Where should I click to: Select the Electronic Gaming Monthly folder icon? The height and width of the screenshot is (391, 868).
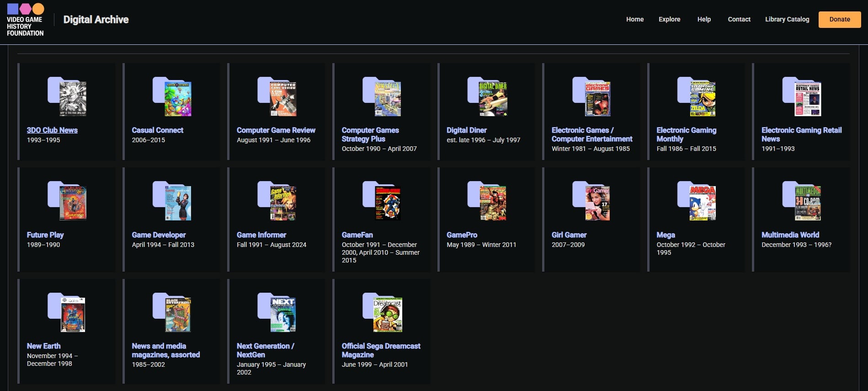coord(697,96)
